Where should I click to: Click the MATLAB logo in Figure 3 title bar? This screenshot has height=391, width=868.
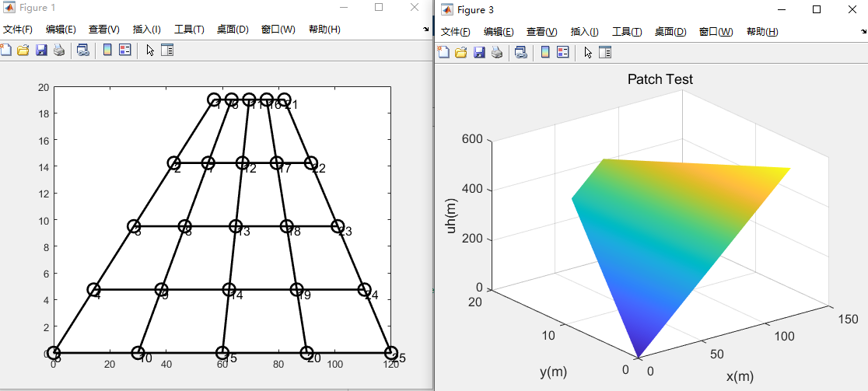447,9
